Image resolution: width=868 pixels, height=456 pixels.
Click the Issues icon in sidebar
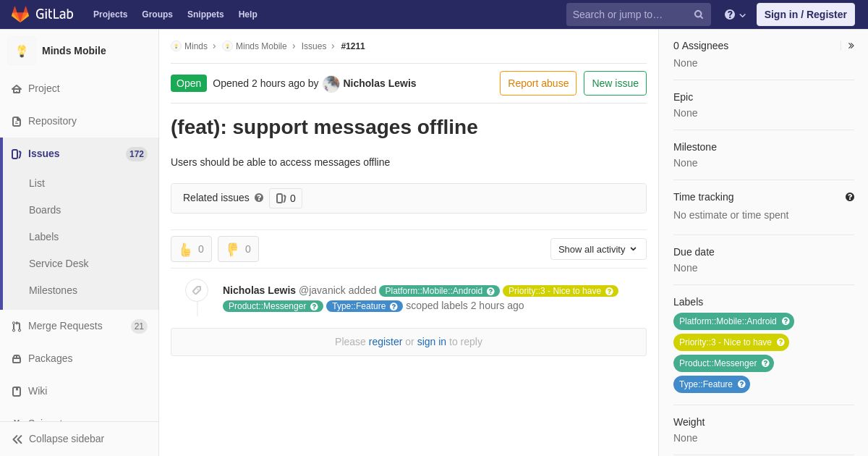pos(17,154)
